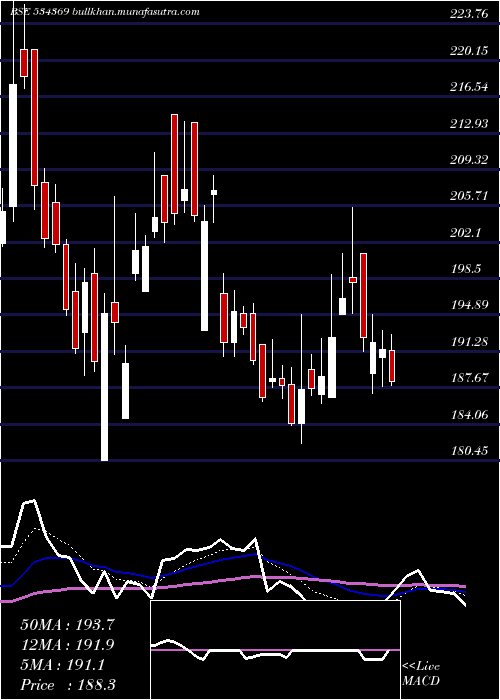Click the 12MA : 191.9 legend text
Screen dimensions: 500x700
[x=68, y=645]
